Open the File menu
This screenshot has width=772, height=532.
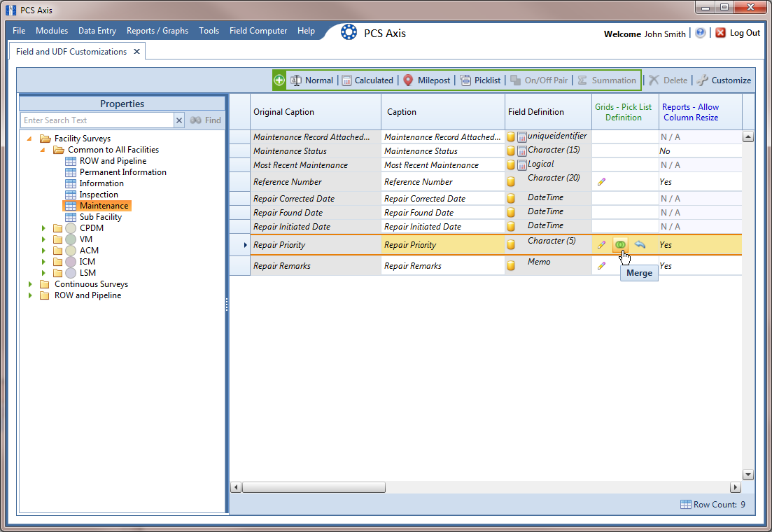pyautogui.click(x=19, y=31)
